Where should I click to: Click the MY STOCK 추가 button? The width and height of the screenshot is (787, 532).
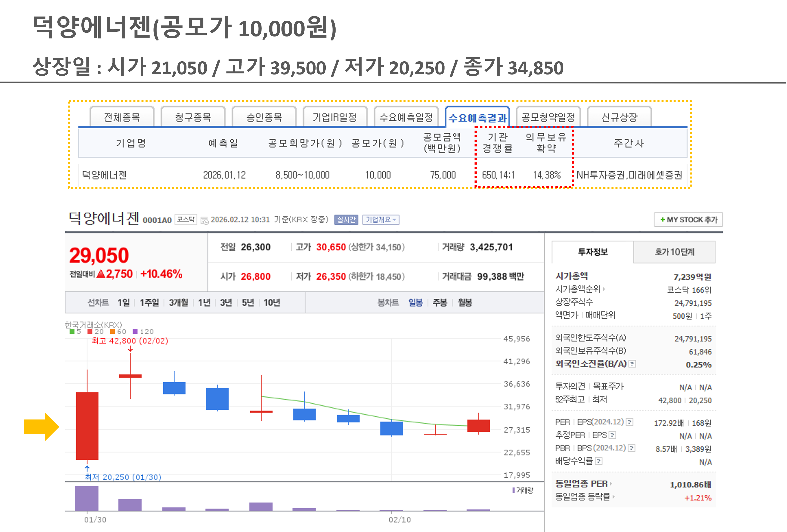(688, 220)
